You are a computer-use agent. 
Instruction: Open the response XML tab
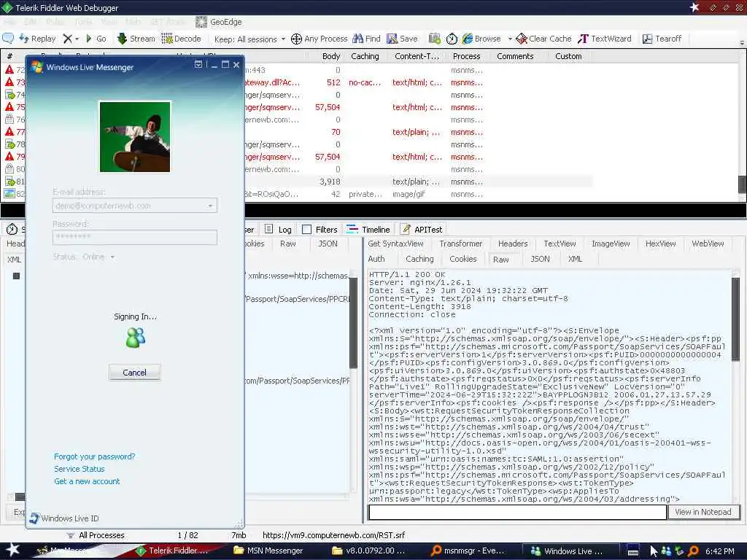575,259
